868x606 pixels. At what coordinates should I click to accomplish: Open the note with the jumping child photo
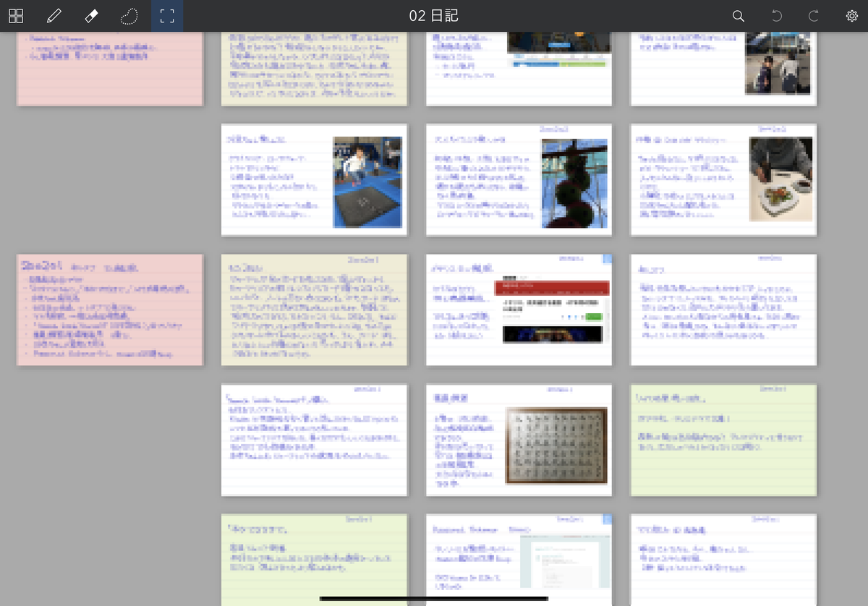click(315, 179)
